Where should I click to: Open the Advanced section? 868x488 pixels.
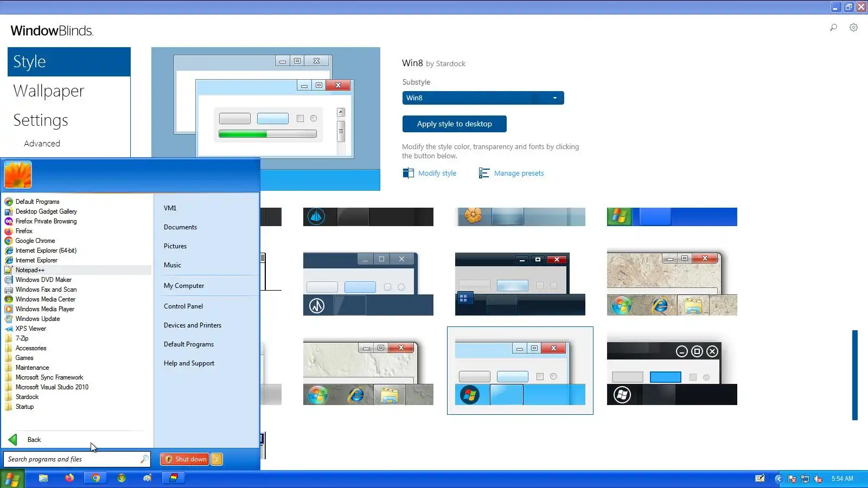pos(42,144)
